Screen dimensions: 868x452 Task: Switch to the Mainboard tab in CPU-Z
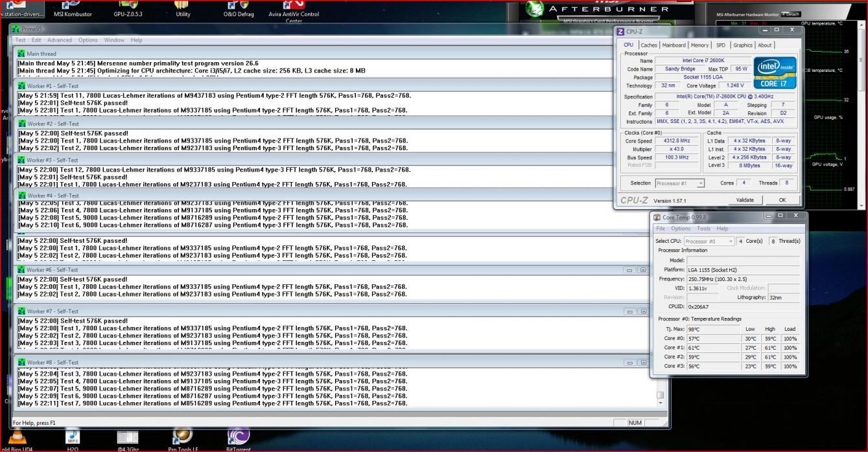click(674, 45)
